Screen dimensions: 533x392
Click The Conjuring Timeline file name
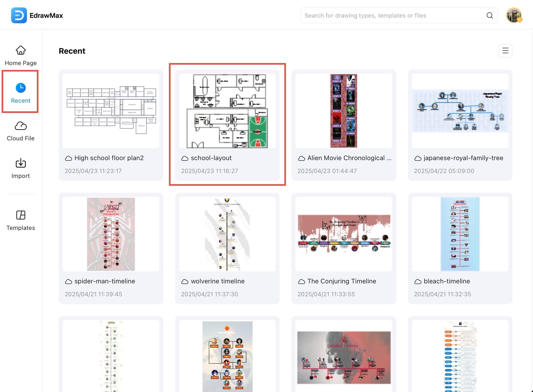pyautogui.click(x=341, y=281)
